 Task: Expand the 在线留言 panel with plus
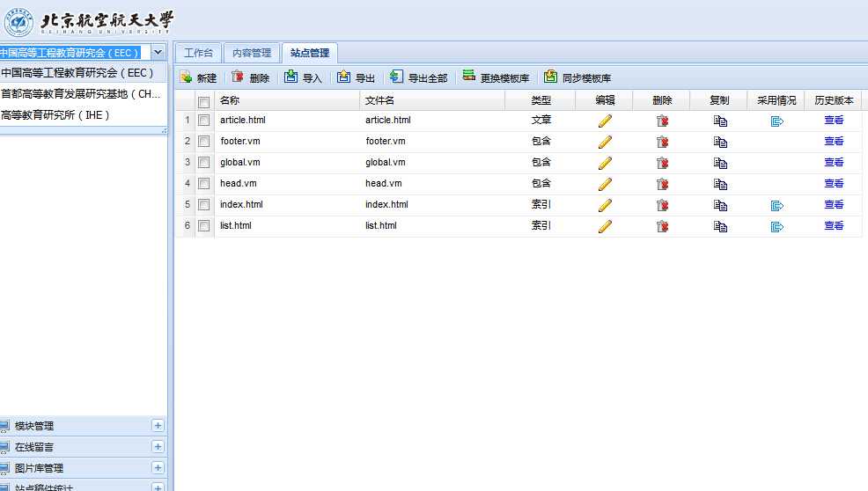[x=158, y=446]
